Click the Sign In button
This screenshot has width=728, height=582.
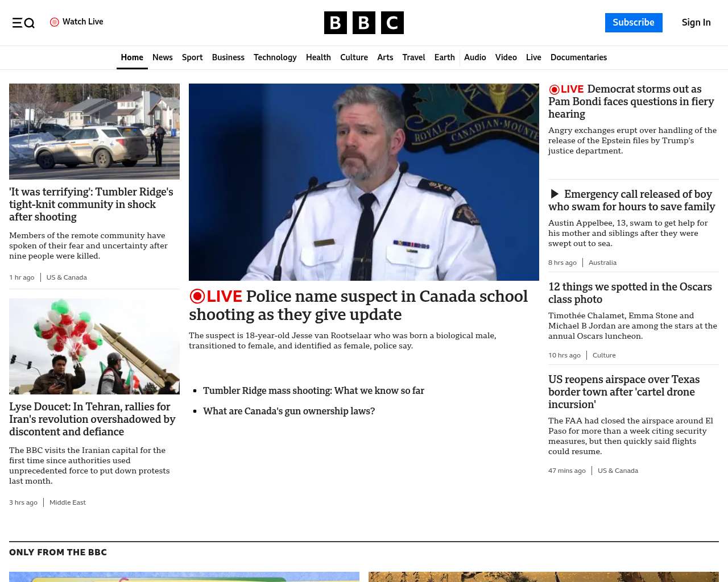click(696, 23)
